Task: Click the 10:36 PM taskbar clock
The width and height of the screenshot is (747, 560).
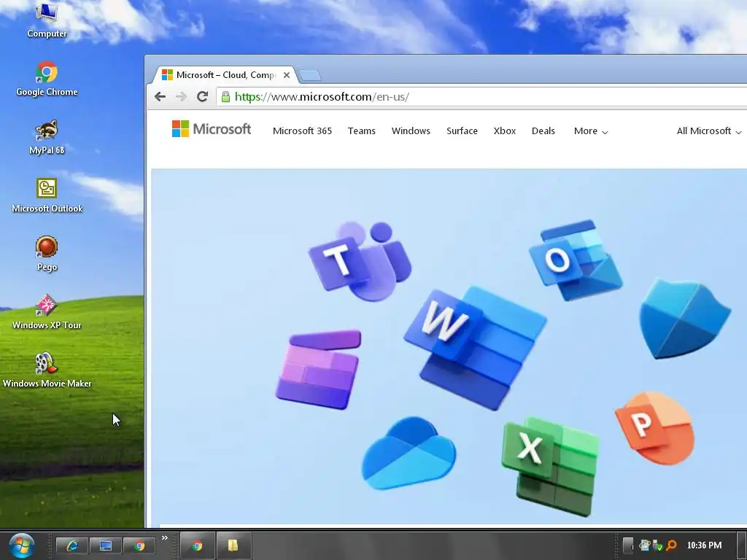Action: tap(704, 545)
